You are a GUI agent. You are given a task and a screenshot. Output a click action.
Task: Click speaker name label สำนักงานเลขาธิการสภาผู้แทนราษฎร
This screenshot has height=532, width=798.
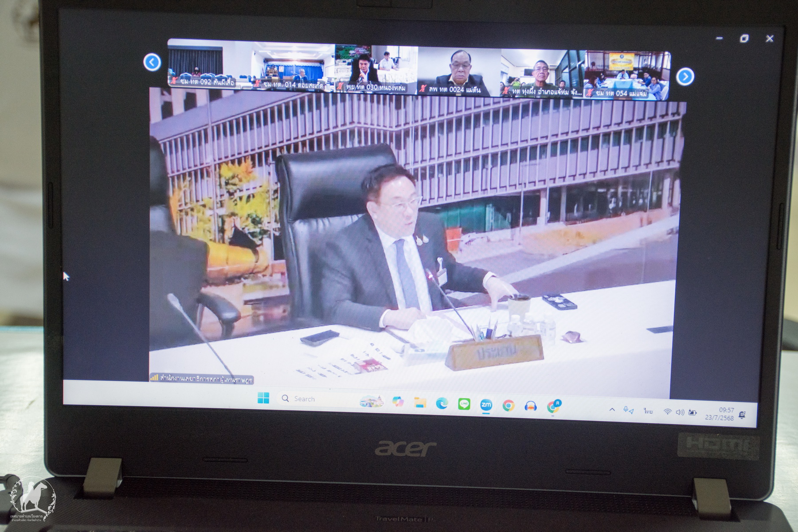206,379
